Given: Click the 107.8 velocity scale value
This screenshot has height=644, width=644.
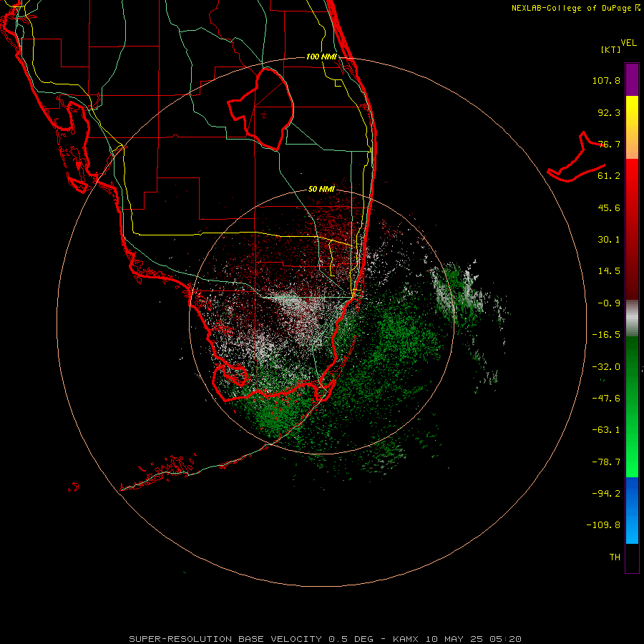Looking at the screenshot, I should 606,80.
